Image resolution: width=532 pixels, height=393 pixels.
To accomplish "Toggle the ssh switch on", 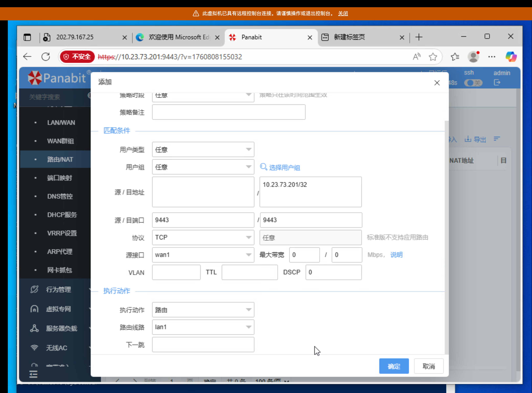I will pyautogui.click(x=473, y=83).
